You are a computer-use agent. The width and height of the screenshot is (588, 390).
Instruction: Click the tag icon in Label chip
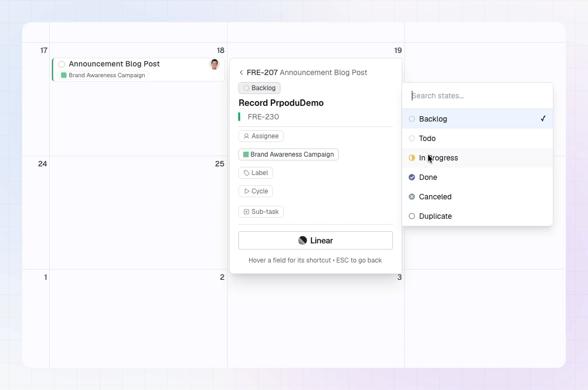tap(246, 173)
